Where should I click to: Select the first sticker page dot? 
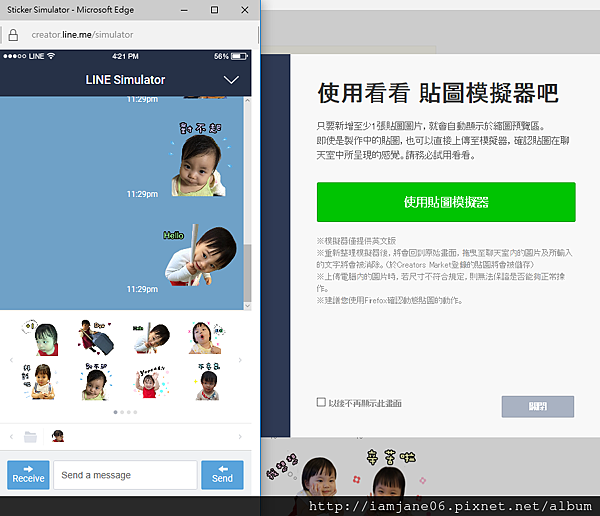point(116,412)
